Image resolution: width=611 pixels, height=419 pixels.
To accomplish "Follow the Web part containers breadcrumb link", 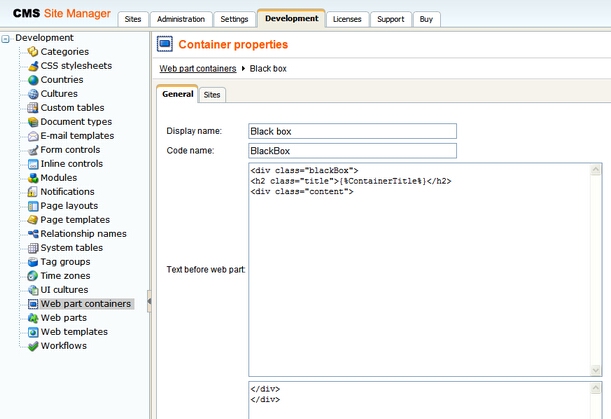I will [198, 68].
